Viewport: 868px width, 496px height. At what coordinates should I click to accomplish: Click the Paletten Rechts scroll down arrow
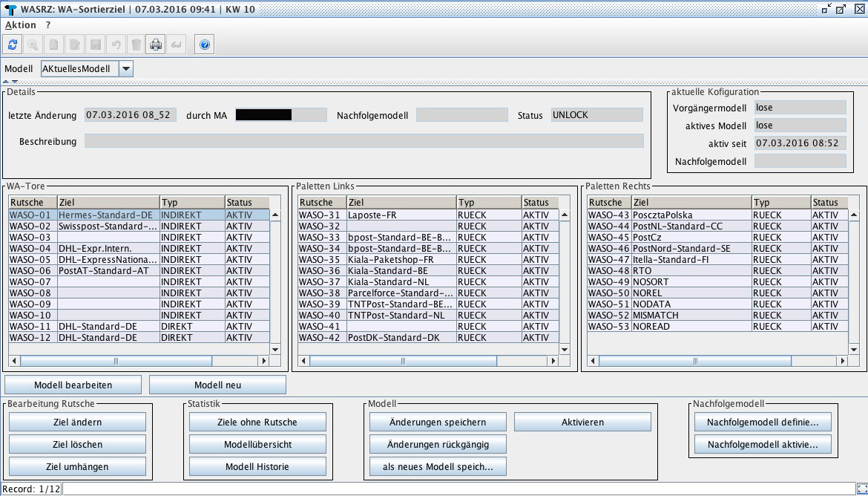[x=854, y=348]
